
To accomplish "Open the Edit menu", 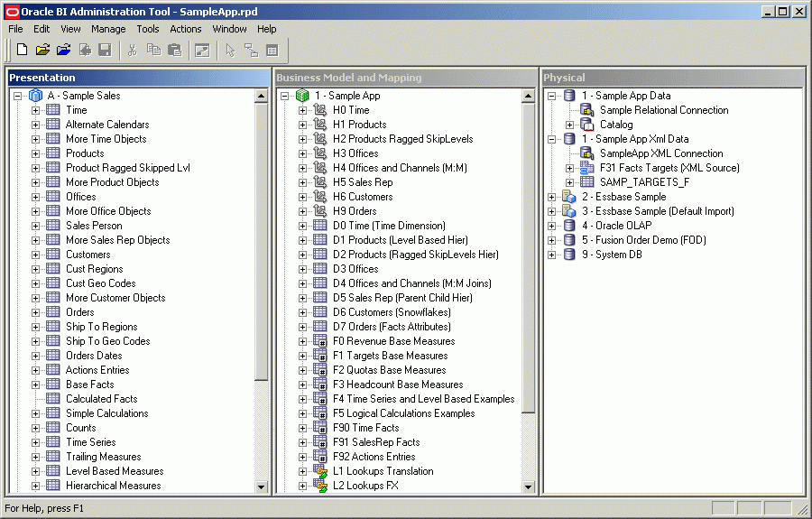I will point(42,29).
